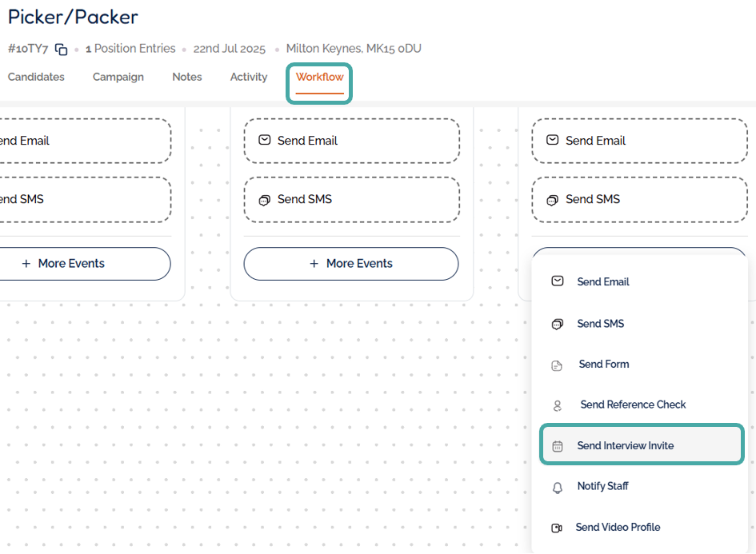Open the Candidates tab

pos(36,78)
